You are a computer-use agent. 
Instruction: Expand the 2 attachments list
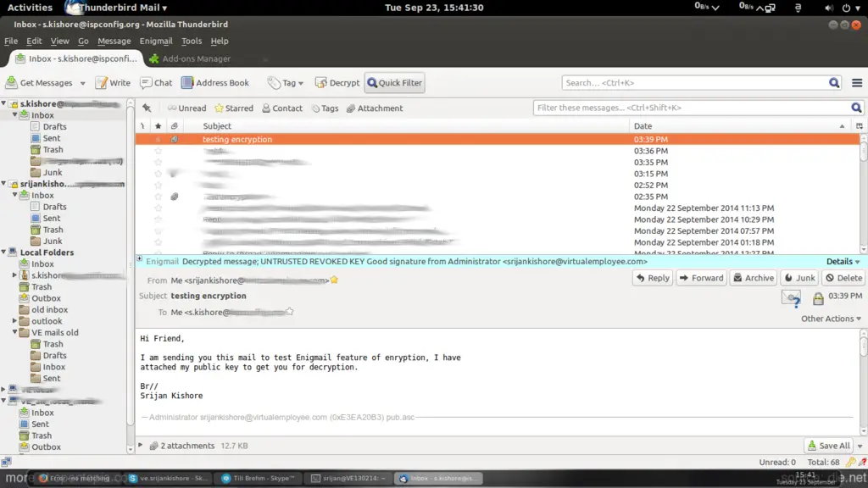point(141,445)
